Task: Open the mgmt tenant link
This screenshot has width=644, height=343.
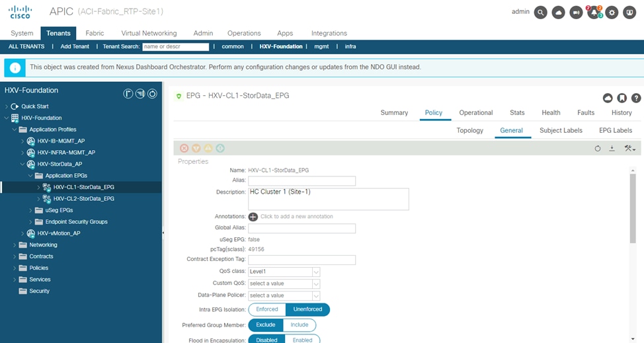Action: [x=321, y=46]
